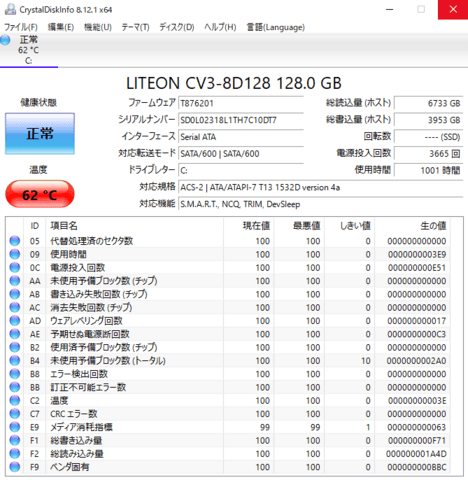Click the standard field ACS-2 | ATA/ATAPI-7
Image resolution: width=468 pixels, height=480 pixels.
[x=321, y=187]
